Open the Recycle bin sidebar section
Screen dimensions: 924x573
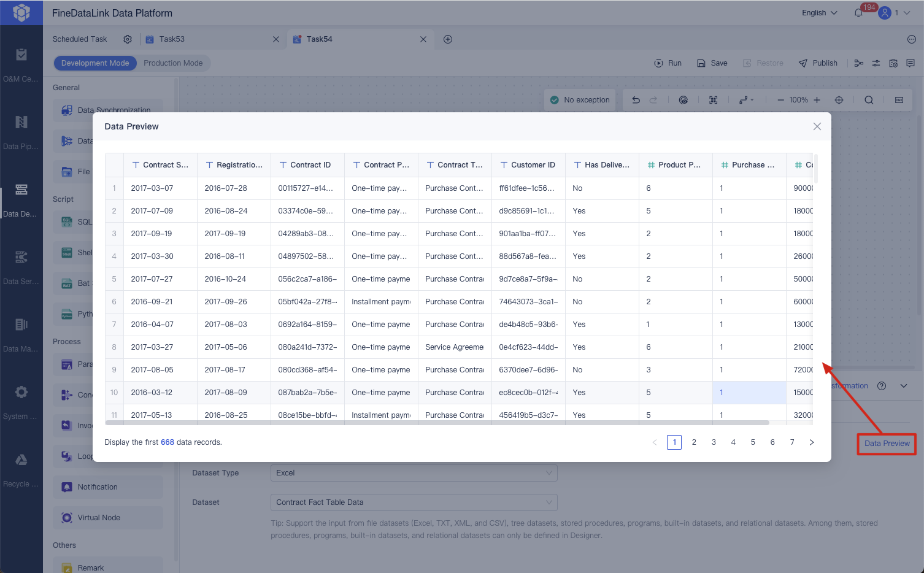21,469
